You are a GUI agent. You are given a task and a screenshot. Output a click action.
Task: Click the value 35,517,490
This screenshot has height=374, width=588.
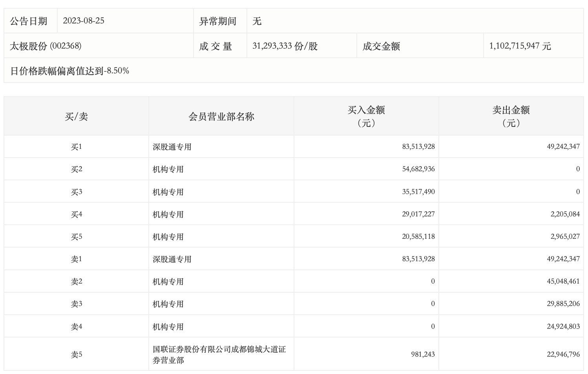[x=418, y=192]
